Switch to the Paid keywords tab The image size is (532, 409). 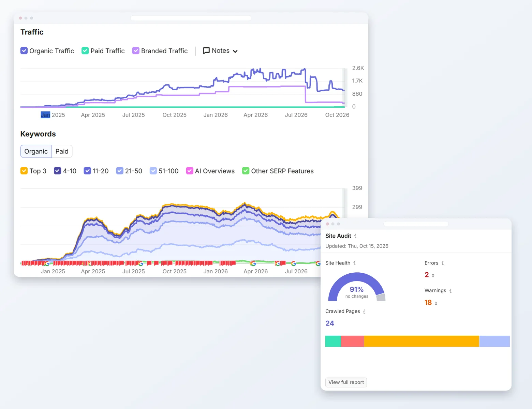pyautogui.click(x=62, y=151)
